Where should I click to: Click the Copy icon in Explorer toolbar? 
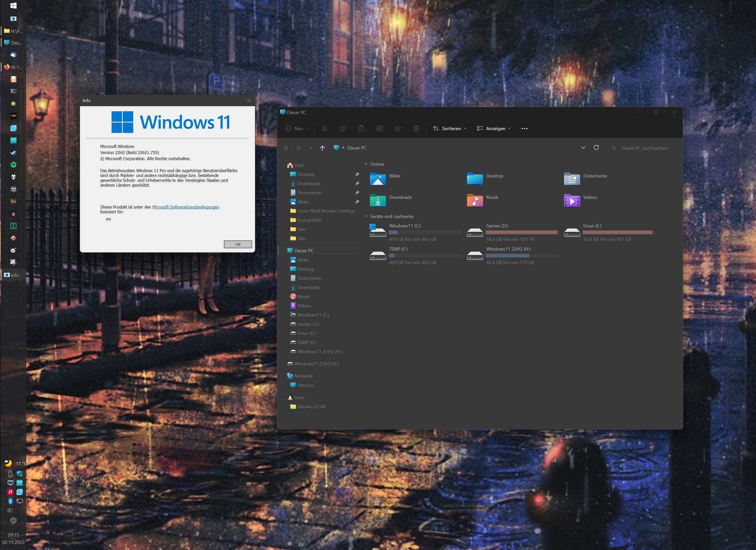click(343, 128)
